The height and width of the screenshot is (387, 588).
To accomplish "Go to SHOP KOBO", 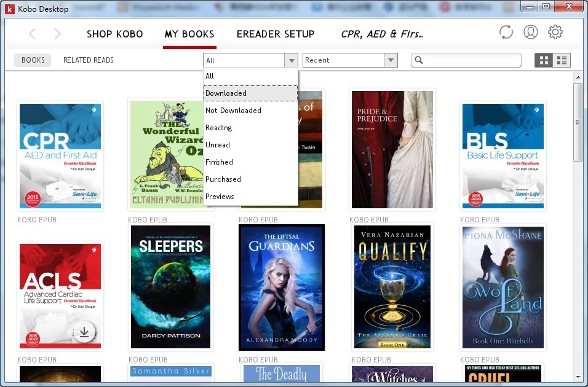I will pyautogui.click(x=114, y=34).
